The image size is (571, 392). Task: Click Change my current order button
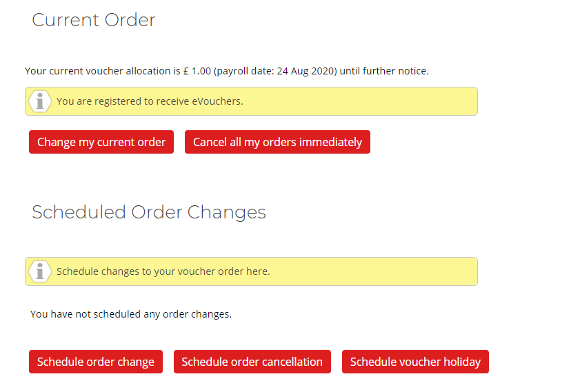(x=101, y=142)
